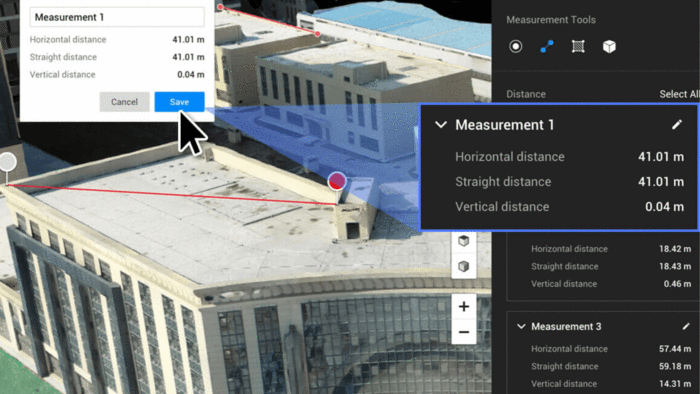Edit Measurement 3 with pencil icon
700x394 pixels.
(x=686, y=327)
